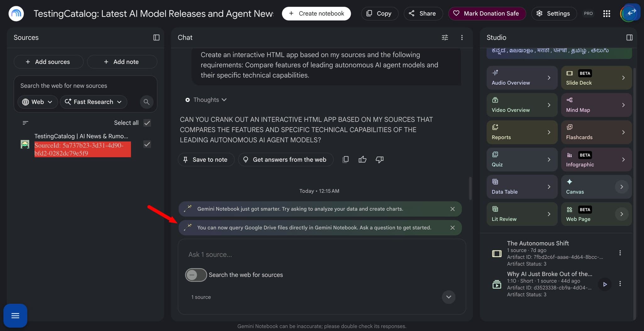This screenshot has width=644, height=331.
Task: Click Save to note button
Action: coord(206,160)
